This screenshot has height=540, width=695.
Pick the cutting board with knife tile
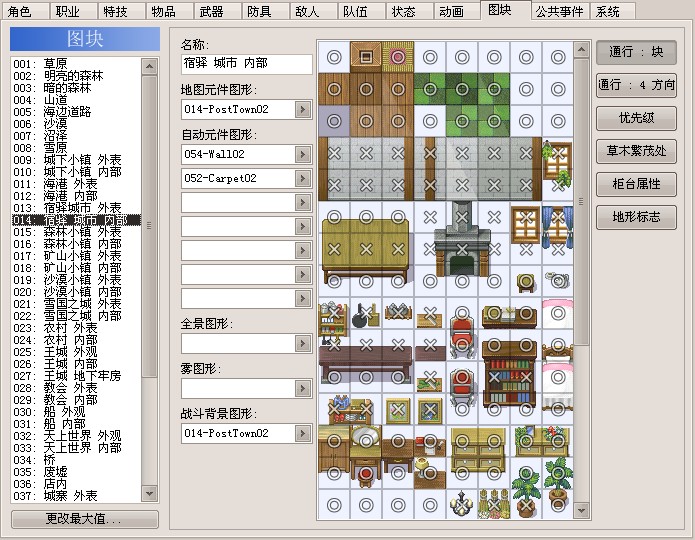429,315
